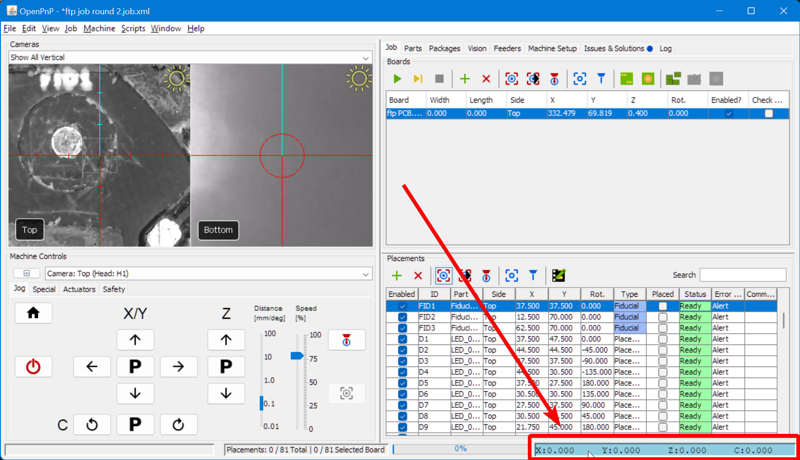This screenshot has width=800, height=460.
Task: Click the Placements Search input field
Action: pos(743,275)
